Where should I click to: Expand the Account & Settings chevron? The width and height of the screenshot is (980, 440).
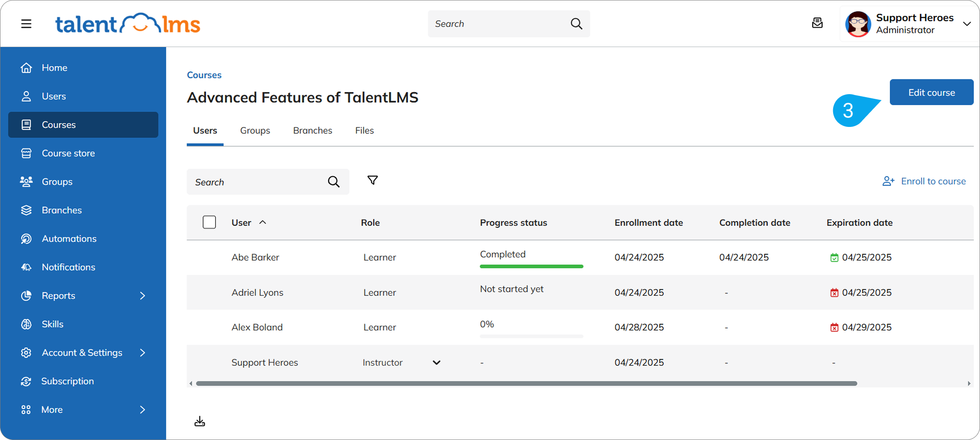point(143,353)
